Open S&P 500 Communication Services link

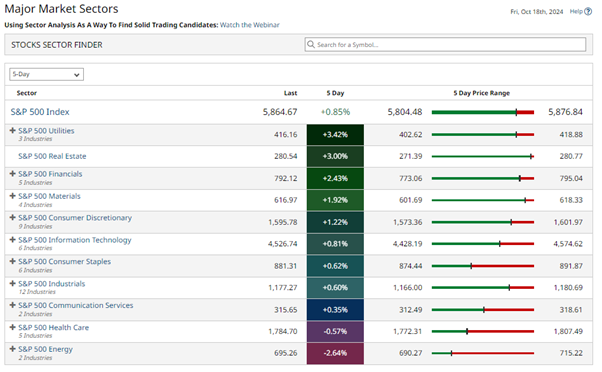(76, 305)
